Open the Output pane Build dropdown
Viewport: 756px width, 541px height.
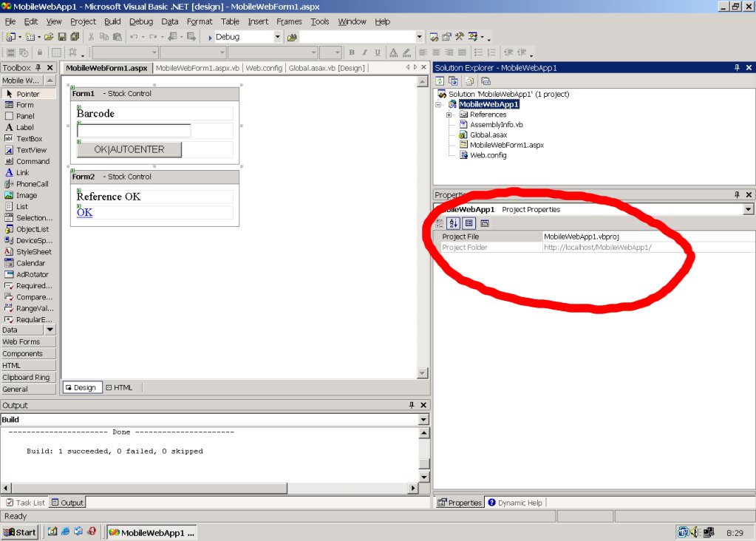tap(423, 420)
